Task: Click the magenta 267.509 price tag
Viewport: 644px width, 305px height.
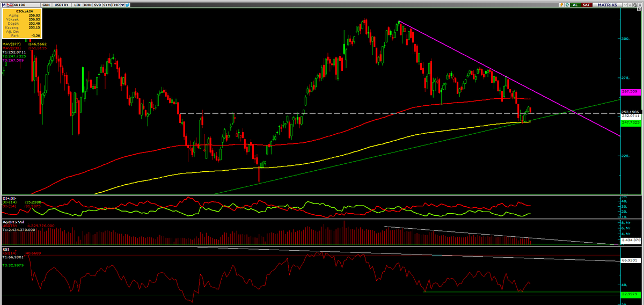Action: tap(632, 92)
